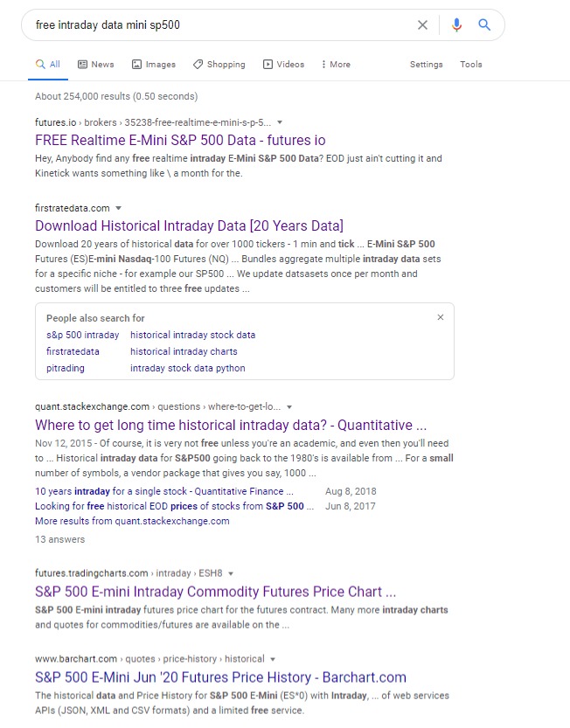Click the Aug 8, 2018 date
This screenshot has width=570, height=728.
(x=351, y=491)
